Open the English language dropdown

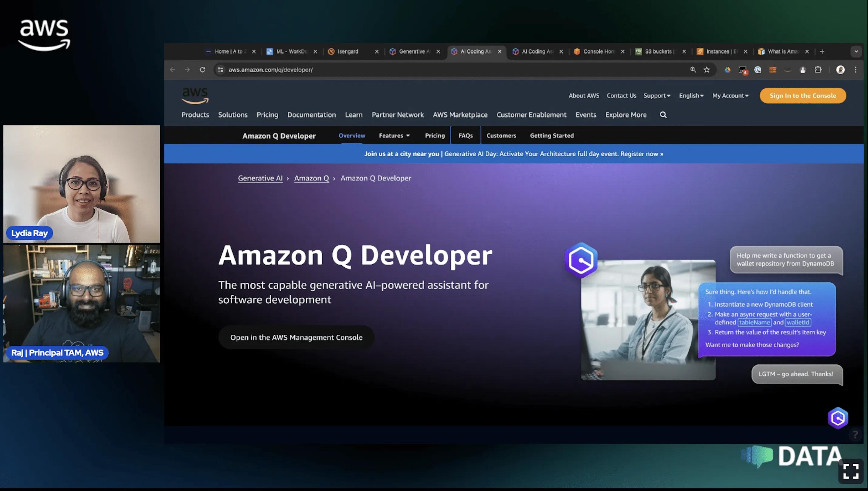click(691, 96)
